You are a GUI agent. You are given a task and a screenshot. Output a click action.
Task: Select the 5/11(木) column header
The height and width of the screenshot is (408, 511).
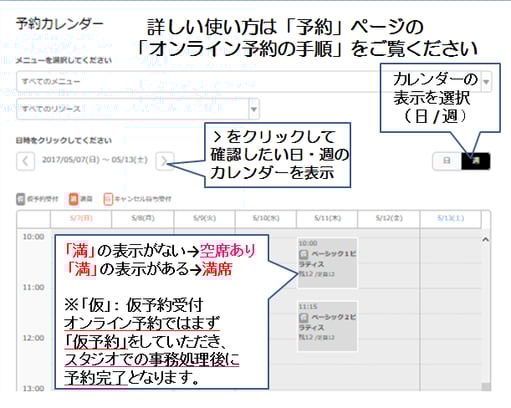(x=327, y=218)
